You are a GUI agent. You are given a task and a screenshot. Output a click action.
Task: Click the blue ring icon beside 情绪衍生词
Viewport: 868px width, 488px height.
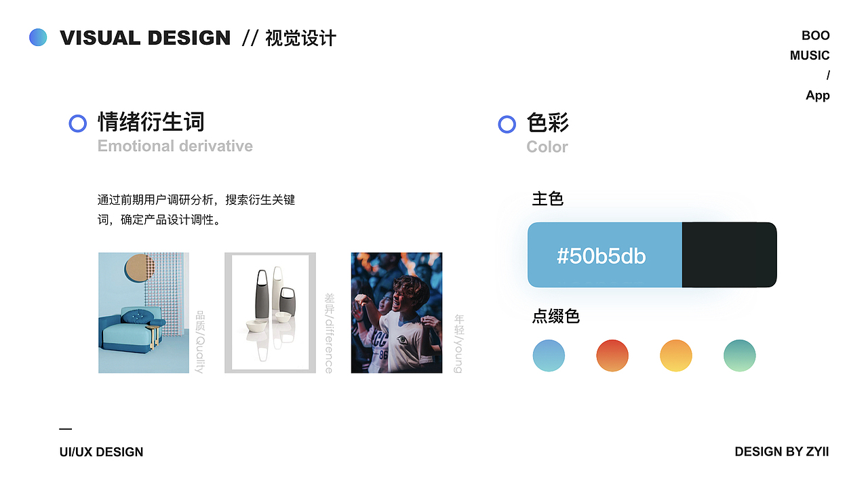(78, 123)
